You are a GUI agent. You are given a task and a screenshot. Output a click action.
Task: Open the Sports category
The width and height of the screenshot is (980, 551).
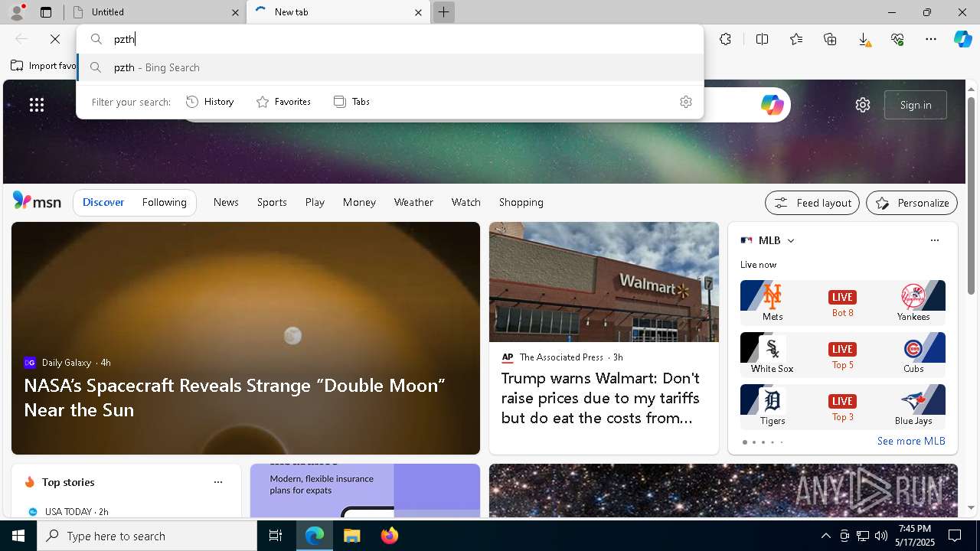coord(272,202)
